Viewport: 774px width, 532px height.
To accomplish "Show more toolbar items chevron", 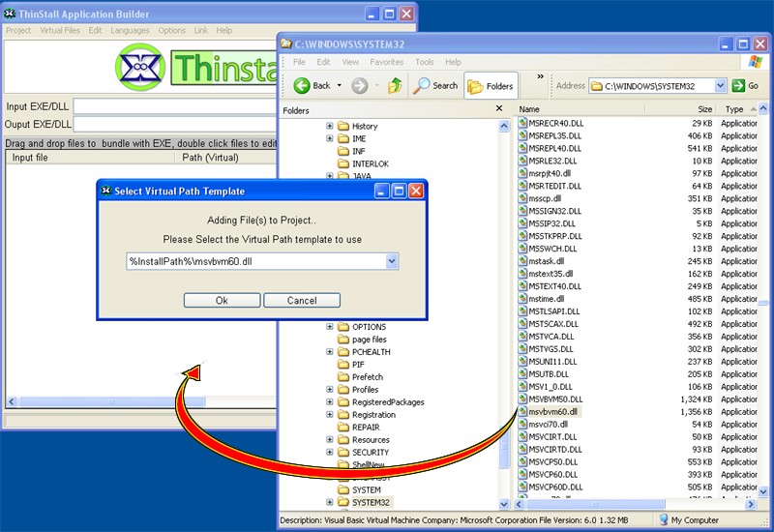I will [x=540, y=76].
